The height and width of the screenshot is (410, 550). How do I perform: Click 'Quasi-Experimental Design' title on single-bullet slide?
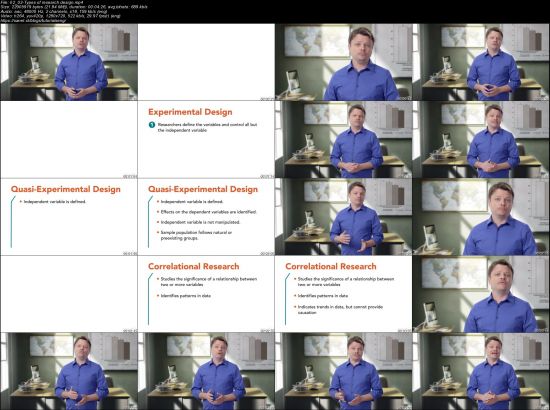pos(66,189)
